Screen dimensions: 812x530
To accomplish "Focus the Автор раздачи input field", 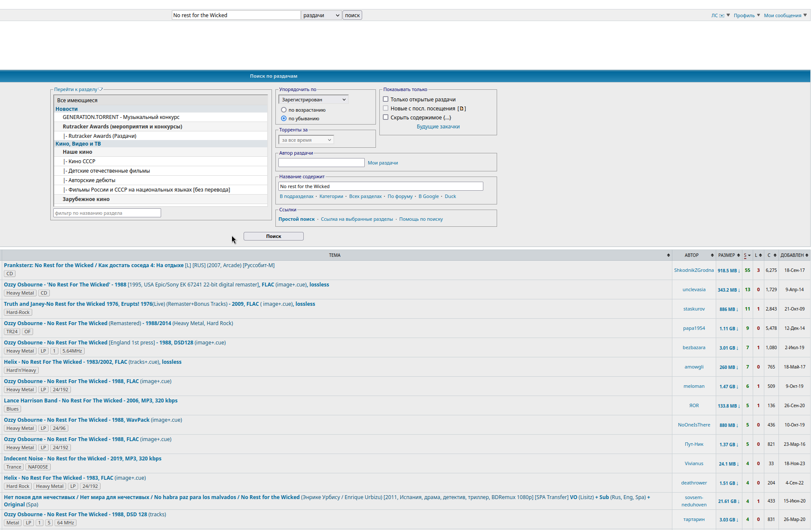I will coord(321,163).
